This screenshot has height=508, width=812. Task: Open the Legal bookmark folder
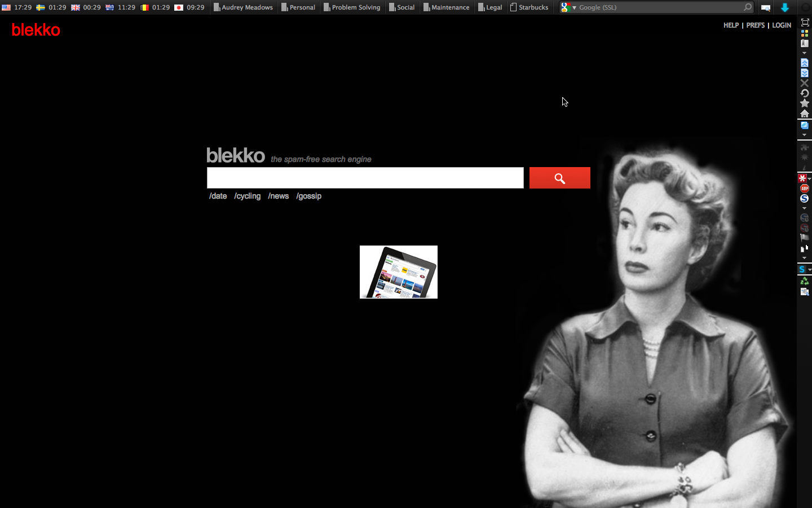(x=489, y=7)
